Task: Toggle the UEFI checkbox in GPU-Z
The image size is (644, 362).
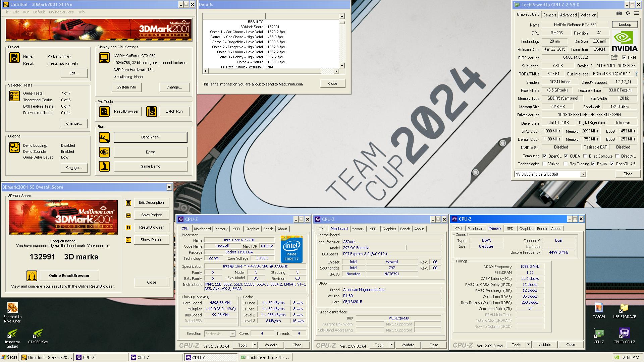Action: 624,57
